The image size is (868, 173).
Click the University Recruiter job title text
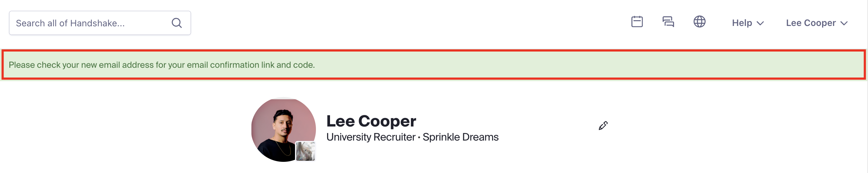[x=371, y=137]
